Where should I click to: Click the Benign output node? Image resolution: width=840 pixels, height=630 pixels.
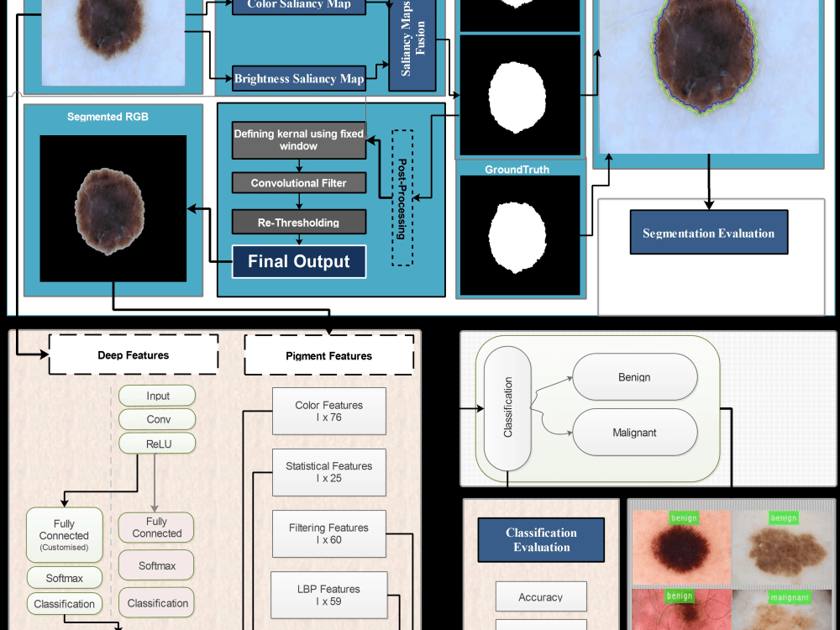pos(635,376)
